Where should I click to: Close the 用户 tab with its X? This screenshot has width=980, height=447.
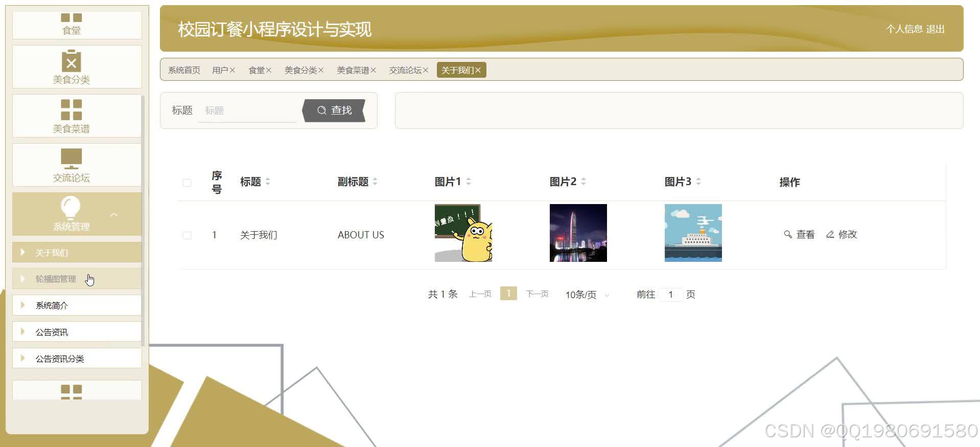232,71
